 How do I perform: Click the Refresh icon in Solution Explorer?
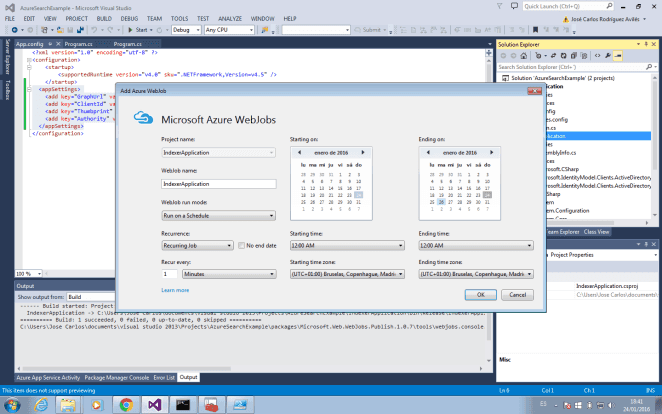tap(563, 56)
